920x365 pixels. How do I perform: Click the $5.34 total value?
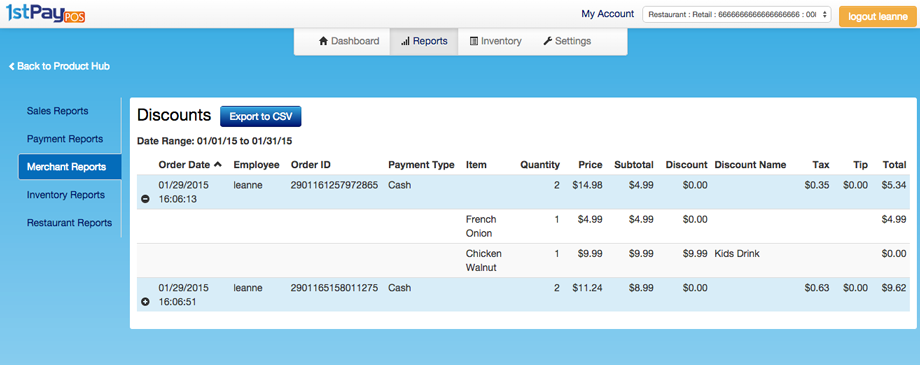point(894,185)
